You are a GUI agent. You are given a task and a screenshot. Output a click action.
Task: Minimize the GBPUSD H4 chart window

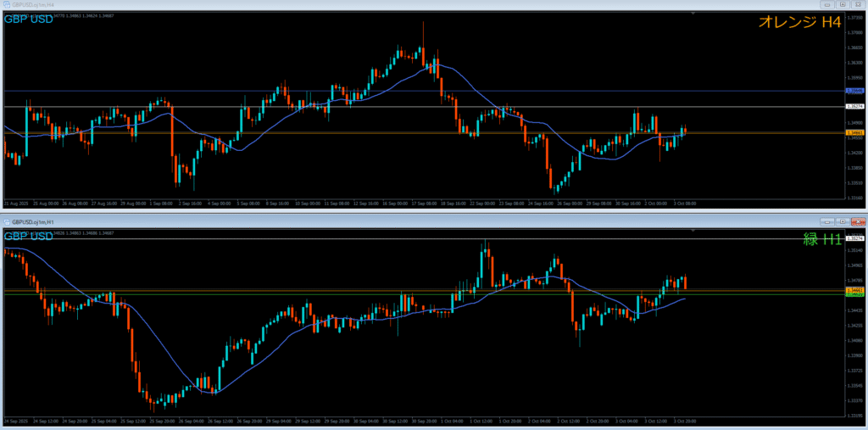(x=828, y=4)
